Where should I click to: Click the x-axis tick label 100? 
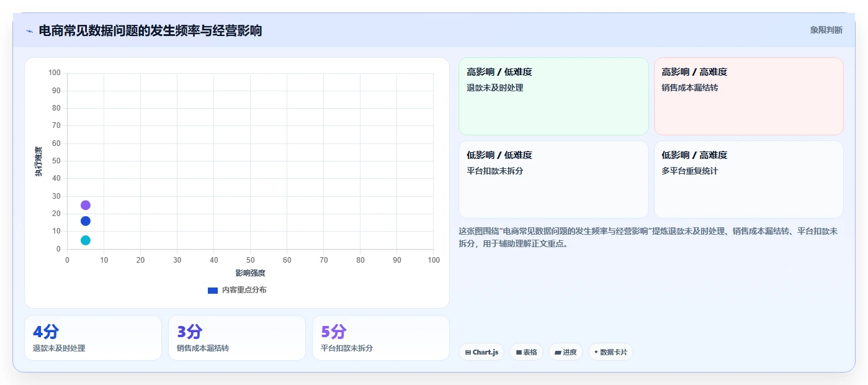[x=434, y=260]
